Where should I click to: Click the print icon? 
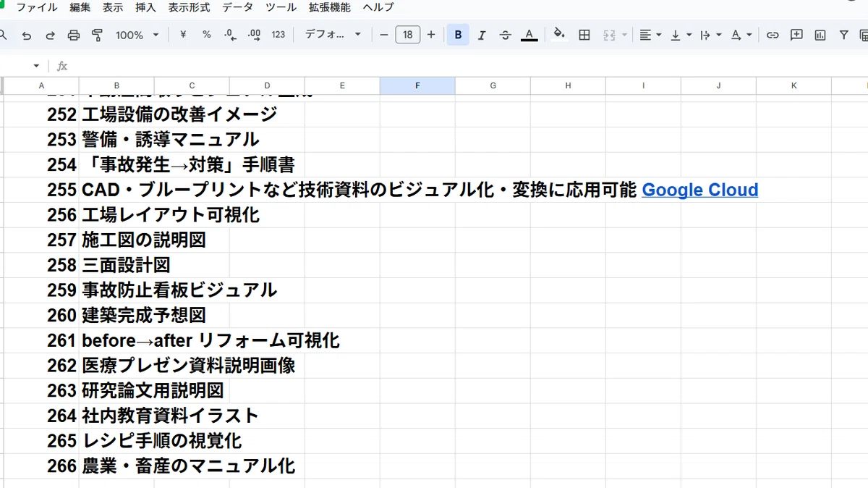[x=74, y=35]
